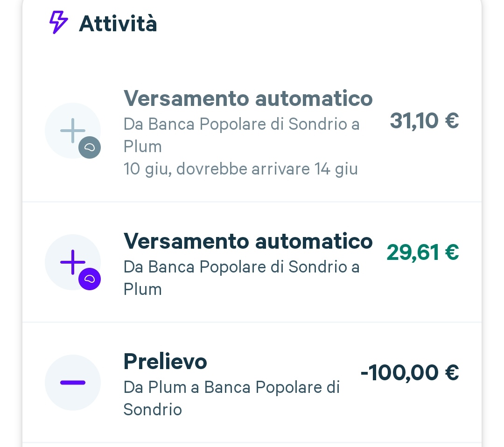
Task: Click the purple plus icon of 29,61 € deposit
Action: [x=73, y=262]
